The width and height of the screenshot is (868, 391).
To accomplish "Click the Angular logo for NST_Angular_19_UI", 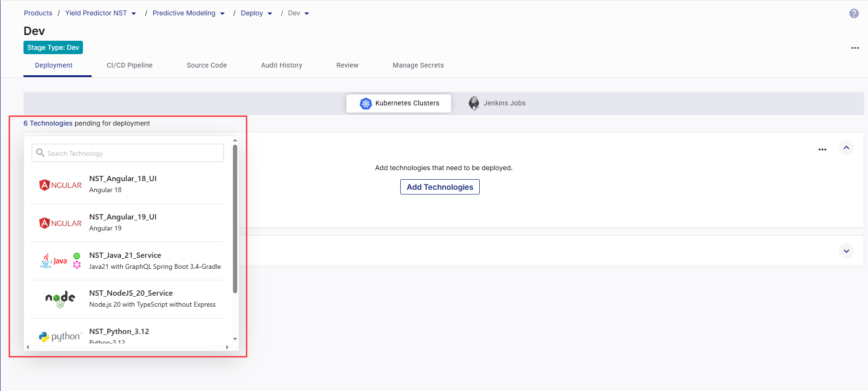I will pos(60,223).
